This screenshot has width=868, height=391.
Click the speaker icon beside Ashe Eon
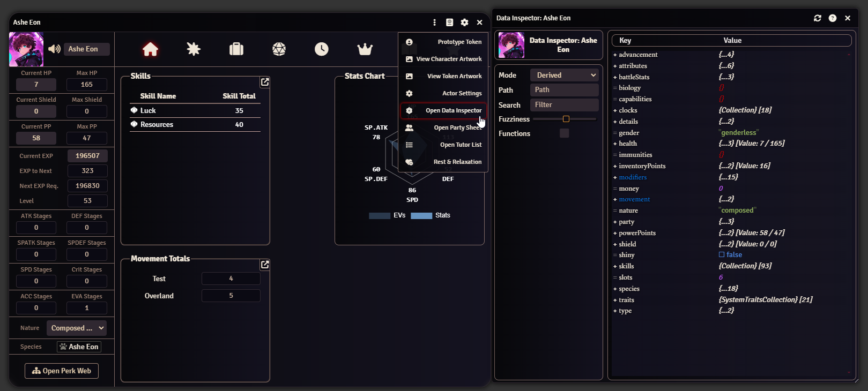54,49
